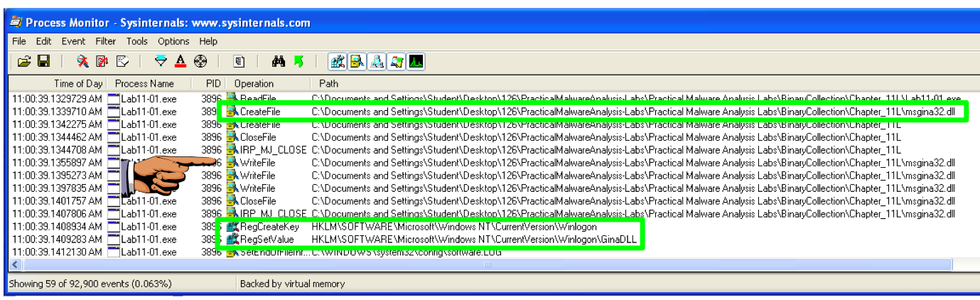The height and width of the screenshot is (300, 980).
Task: Toggle Show Profiling Events button
Action: click(x=416, y=62)
